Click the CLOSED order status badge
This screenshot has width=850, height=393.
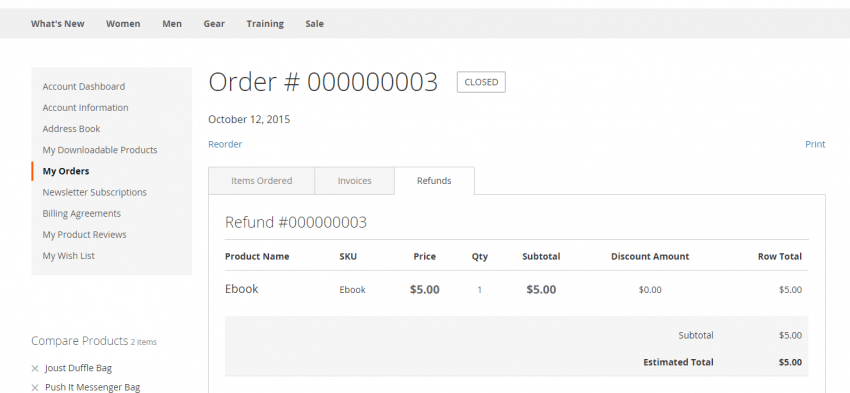pos(481,82)
